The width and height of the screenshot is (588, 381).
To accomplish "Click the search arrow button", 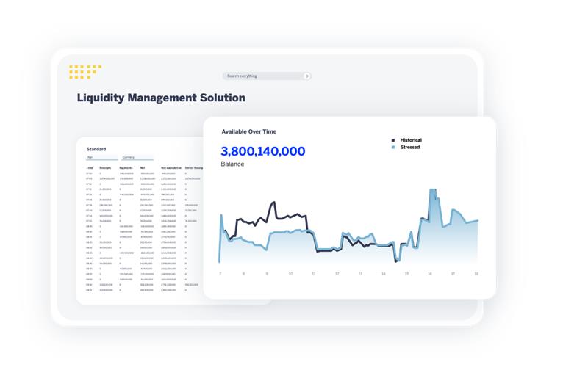I will pos(306,76).
